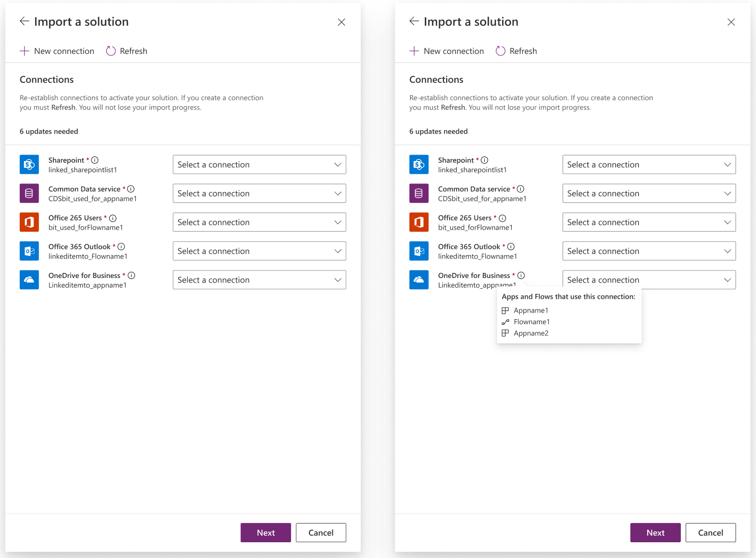Open Office 365 Outlook connection dropdown, right panel
The width and height of the screenshot is (756, 558).
coord(649,251)
